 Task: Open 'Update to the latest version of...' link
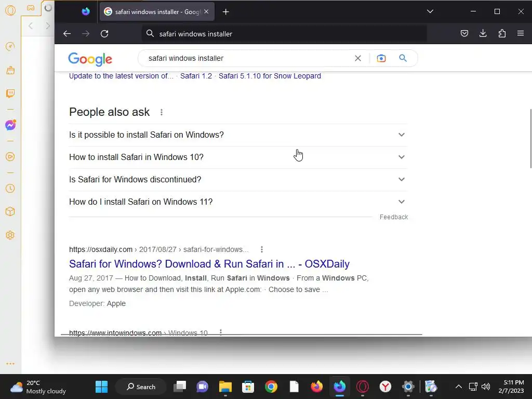tap(121, 76)
